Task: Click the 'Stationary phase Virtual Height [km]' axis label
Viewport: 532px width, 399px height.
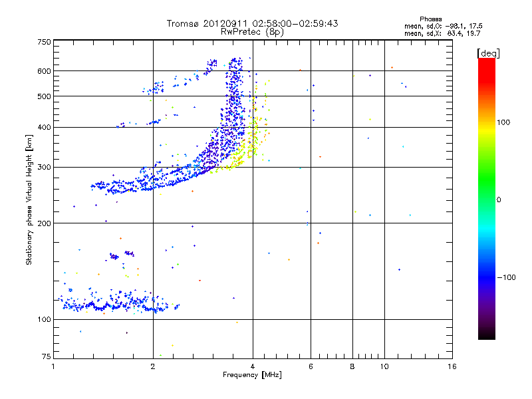Action: pos(29,200)
